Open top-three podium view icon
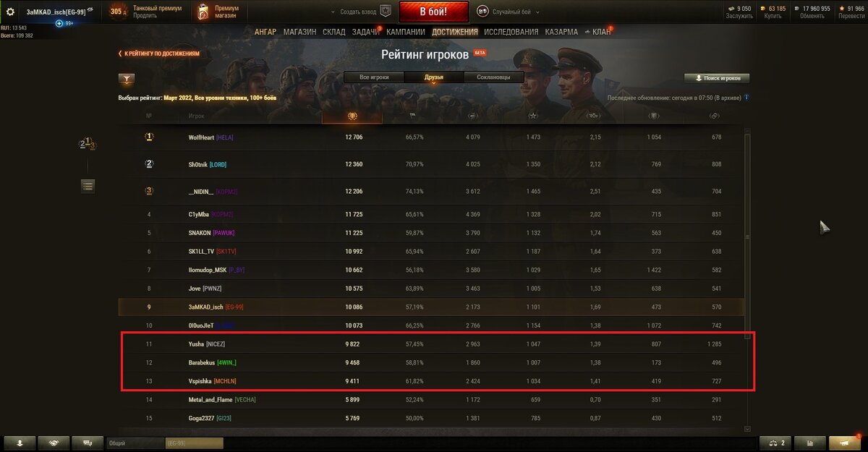 (x=88, y=144)
